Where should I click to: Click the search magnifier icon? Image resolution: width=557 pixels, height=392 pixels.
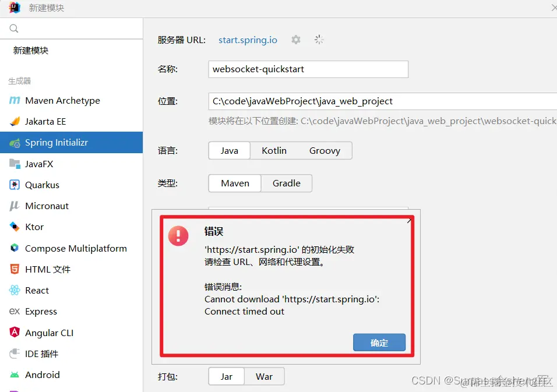[x=14, y=29]
